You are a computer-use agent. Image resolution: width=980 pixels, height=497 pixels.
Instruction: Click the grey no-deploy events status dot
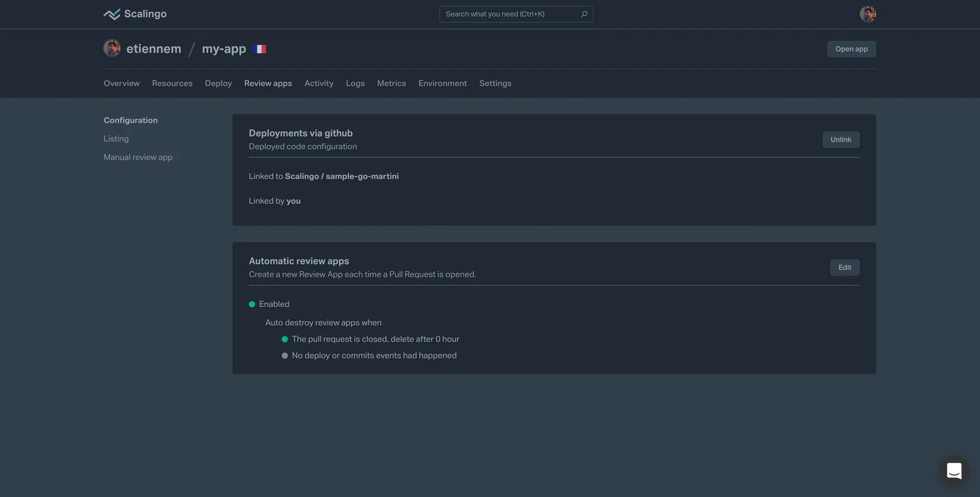[x=284, y=356]
